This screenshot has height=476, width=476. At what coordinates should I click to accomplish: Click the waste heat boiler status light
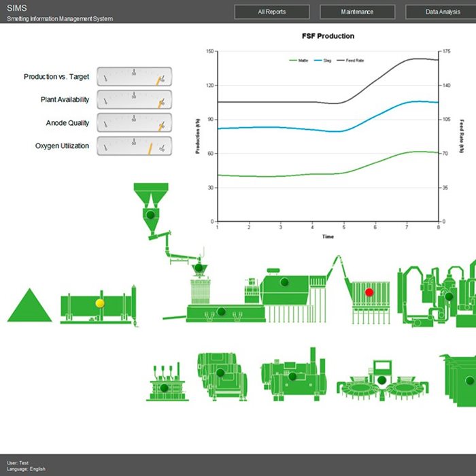tap(284, 282)
